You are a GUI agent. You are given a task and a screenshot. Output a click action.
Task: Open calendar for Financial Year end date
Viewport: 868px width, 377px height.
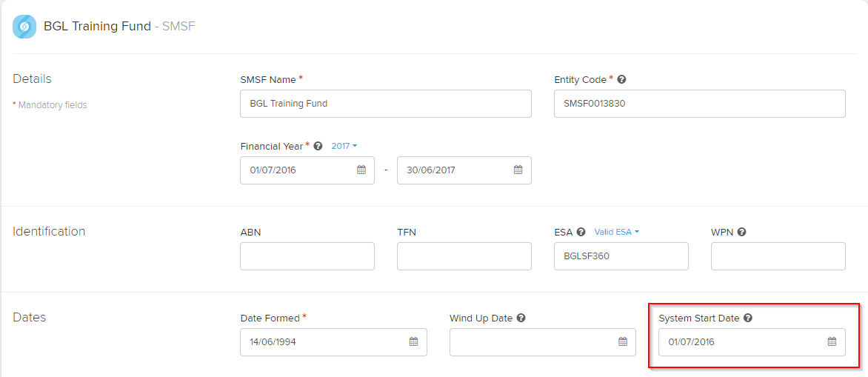[x=518, y=170]
